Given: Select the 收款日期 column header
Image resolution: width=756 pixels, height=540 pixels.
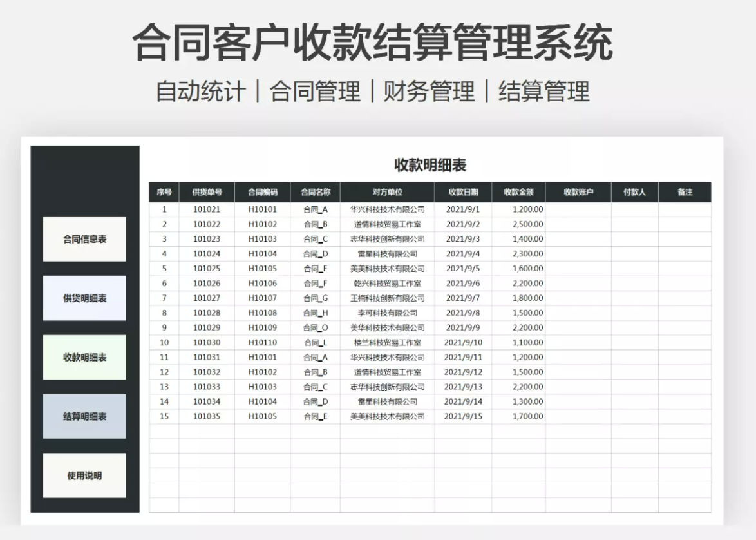Looking at the screenshot, I should pos(463,192).
